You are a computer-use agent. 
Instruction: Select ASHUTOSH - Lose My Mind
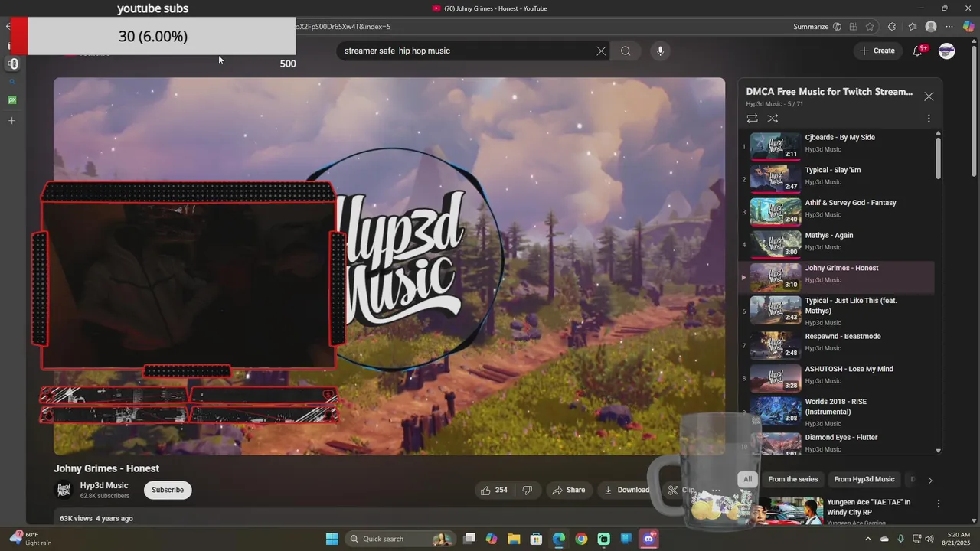coord(837,377)
